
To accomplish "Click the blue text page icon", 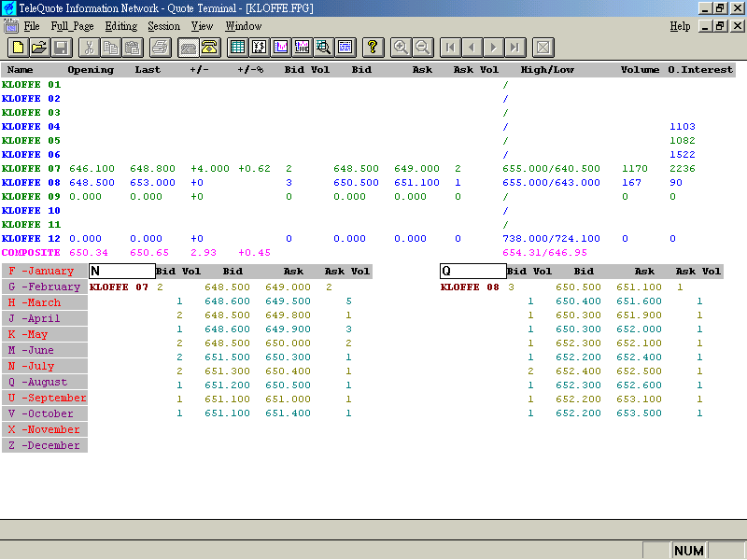I will pyautogui.click(x=345, y=48).
